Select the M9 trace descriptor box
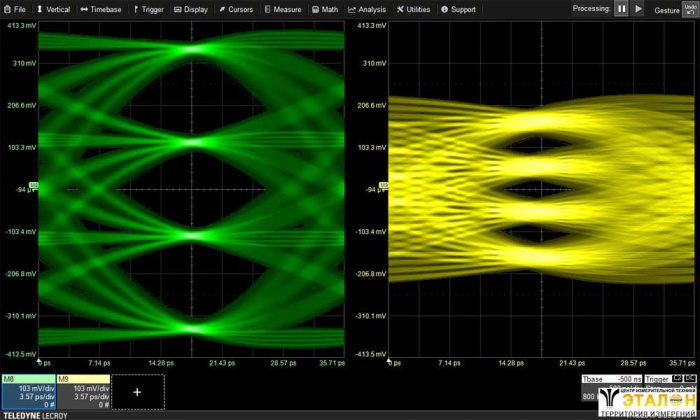Screen dimensions: 700x420 83,392
